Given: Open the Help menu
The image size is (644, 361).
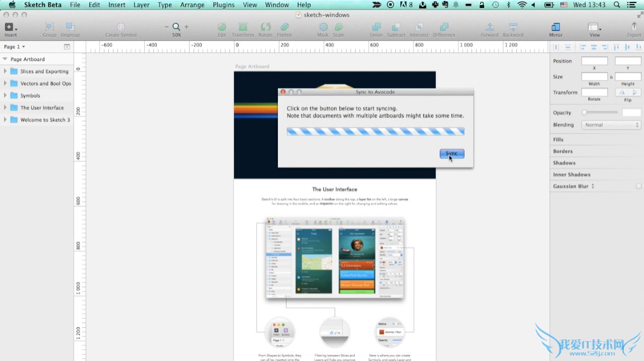Looking at the screenshot, I should [304, 5].
